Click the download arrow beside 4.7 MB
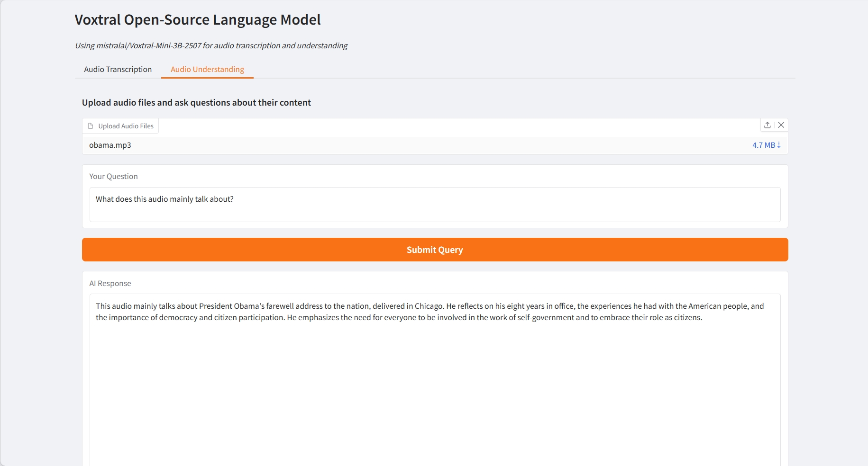This screenshot has width=868, height=466. (779, 145)
